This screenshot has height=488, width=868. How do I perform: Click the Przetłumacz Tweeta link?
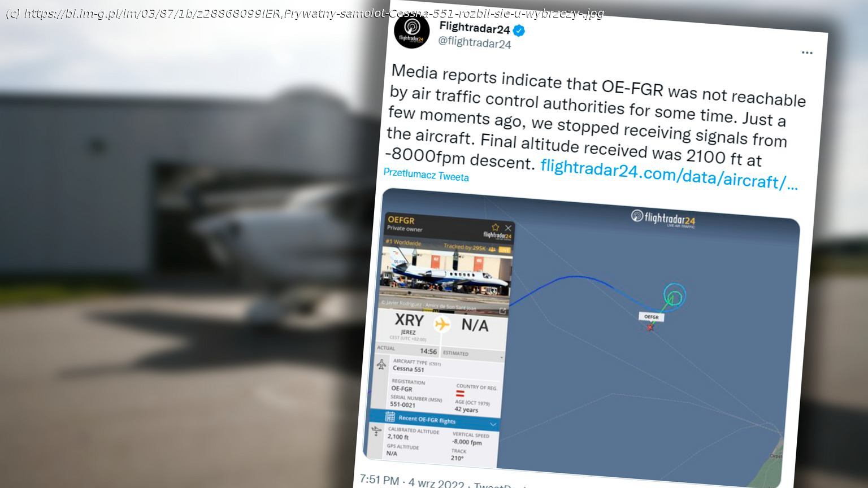pos(426,175)
